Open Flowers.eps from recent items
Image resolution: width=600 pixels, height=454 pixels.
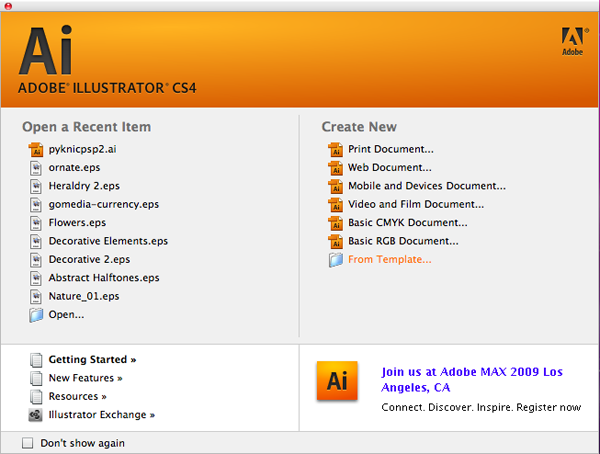[77, 223]
